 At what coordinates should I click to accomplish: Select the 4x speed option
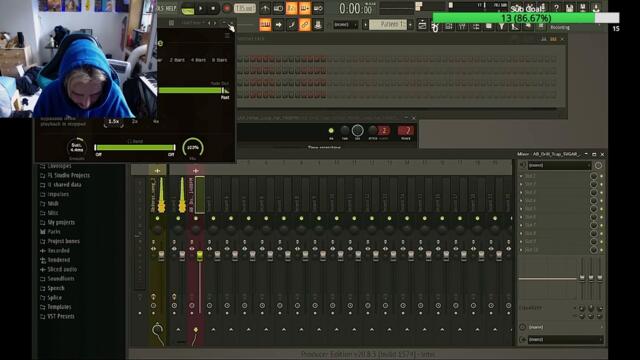[x=156, y=122]
